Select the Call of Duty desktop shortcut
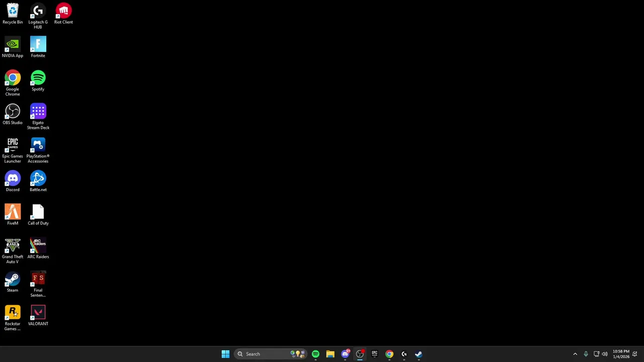The width and height of the screenshot is (644, 362). click(x=38, y=215)
